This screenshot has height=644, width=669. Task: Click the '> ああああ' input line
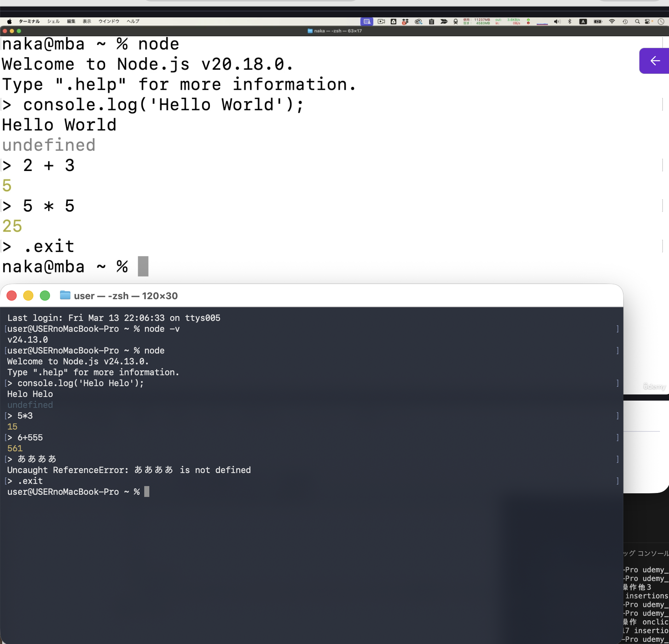(32, 459)
